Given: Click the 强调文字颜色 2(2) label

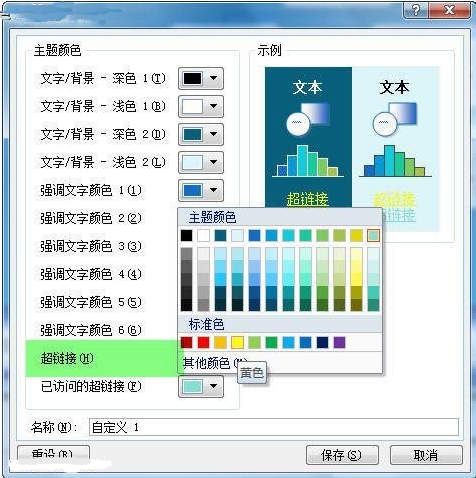Looking at the screenshot, I should tap(91, 218).
